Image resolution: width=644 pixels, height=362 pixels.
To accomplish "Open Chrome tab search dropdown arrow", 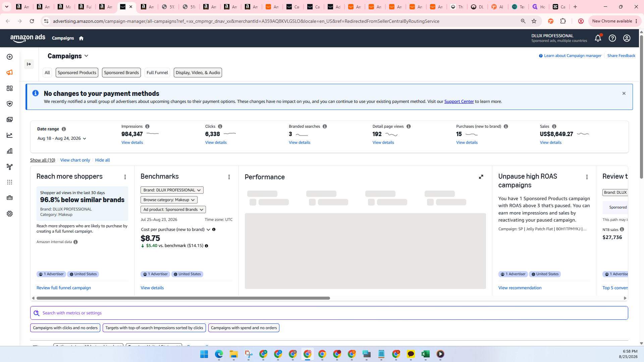I will pos(6,7).
